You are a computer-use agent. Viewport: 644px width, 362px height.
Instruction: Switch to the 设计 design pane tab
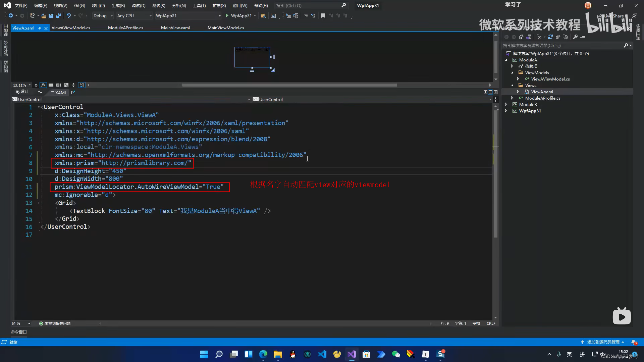(22, 92)
